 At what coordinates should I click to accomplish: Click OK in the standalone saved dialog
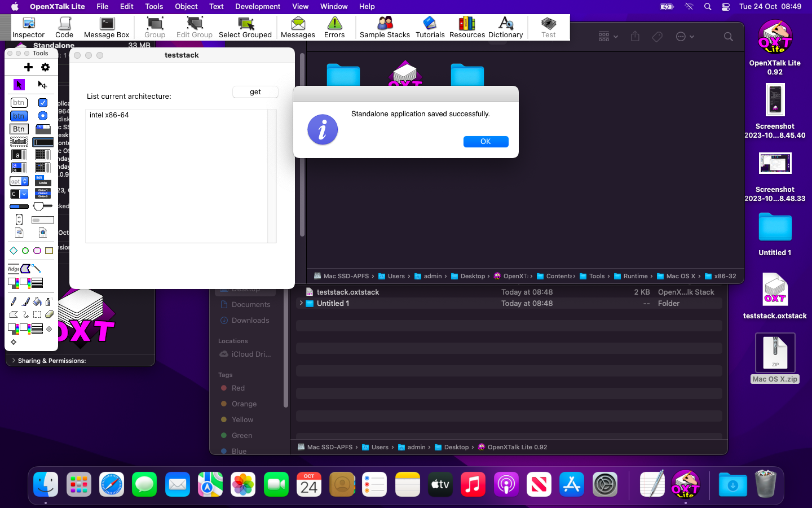point(486,142)
